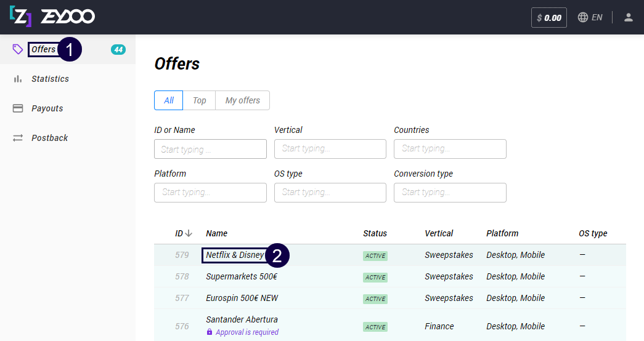The width and height of the screenshot is (644, 341).
Task: Click the ID or Name search field
Action: point(210,148)
